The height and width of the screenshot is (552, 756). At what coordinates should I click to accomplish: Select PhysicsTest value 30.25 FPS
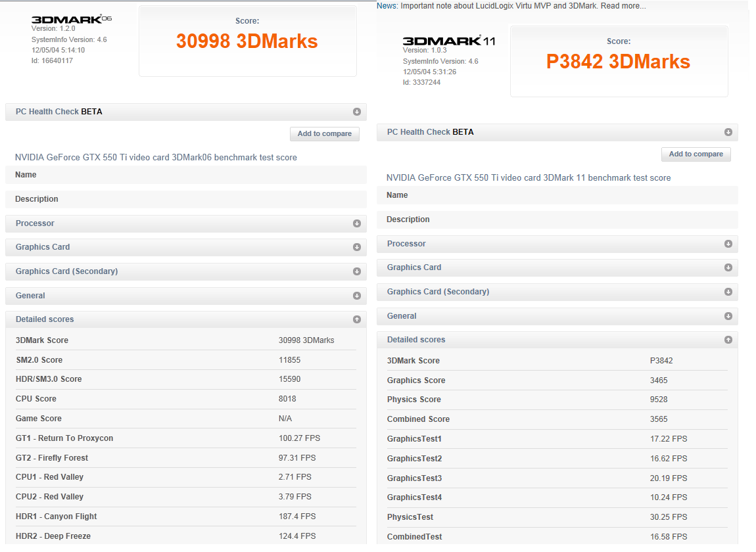click(x=669, y=517)
